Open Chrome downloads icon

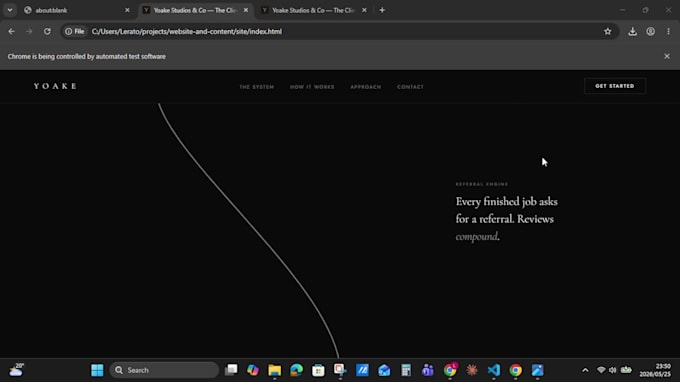632,31
